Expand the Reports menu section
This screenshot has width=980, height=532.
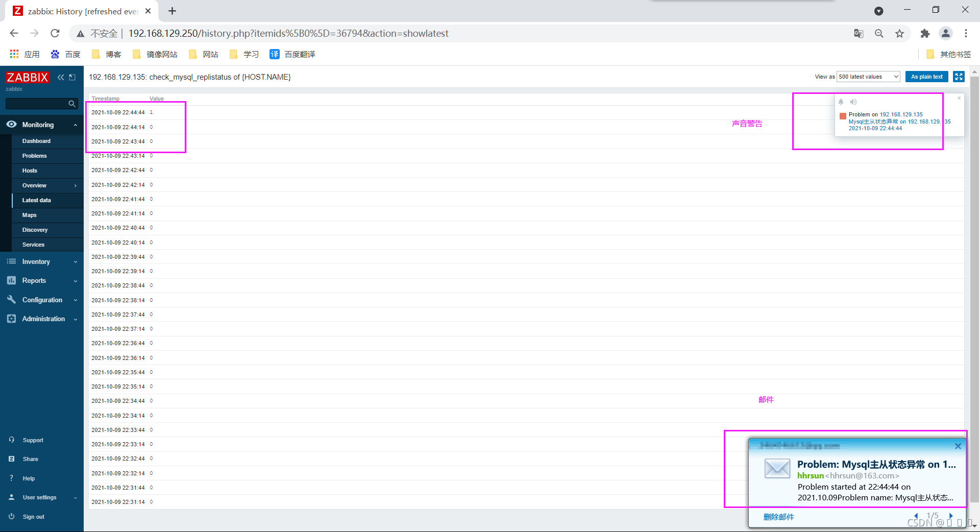[x=76, y=281]
